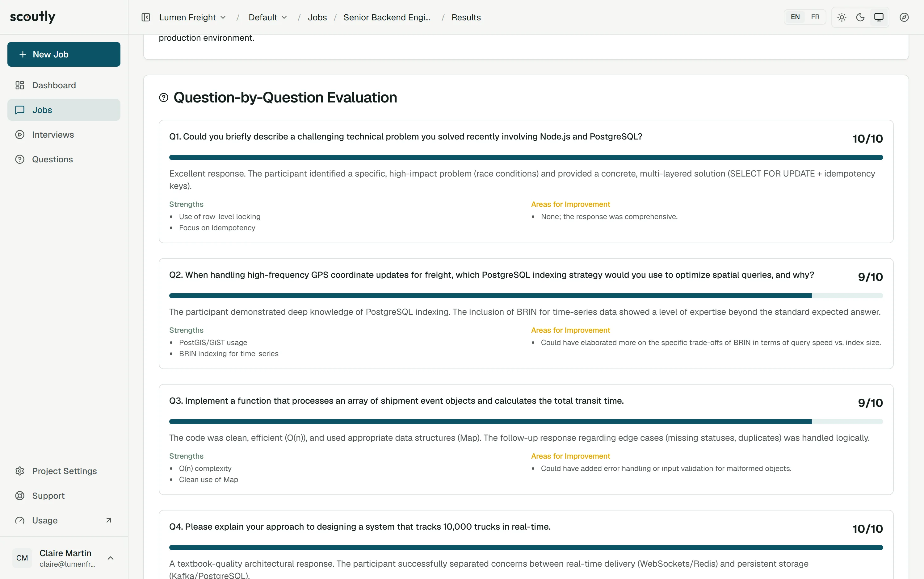Click claire@lumenfr... email text
Image resolution: width=924 pixels, height=579 pixels.
[x=67, y=564]
